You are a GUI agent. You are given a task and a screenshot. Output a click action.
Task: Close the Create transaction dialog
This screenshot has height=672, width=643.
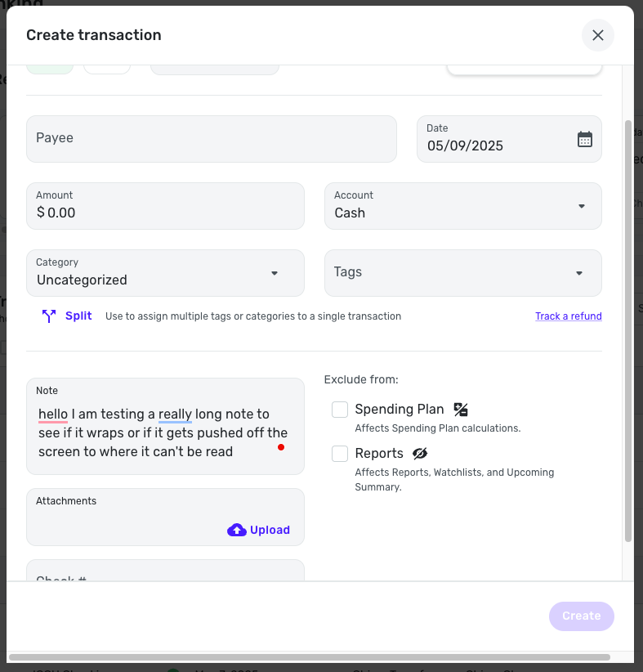pos(597,35)
